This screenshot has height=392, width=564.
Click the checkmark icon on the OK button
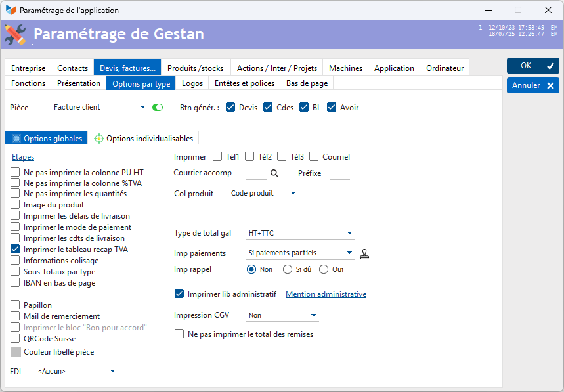[x=550, y=66]
